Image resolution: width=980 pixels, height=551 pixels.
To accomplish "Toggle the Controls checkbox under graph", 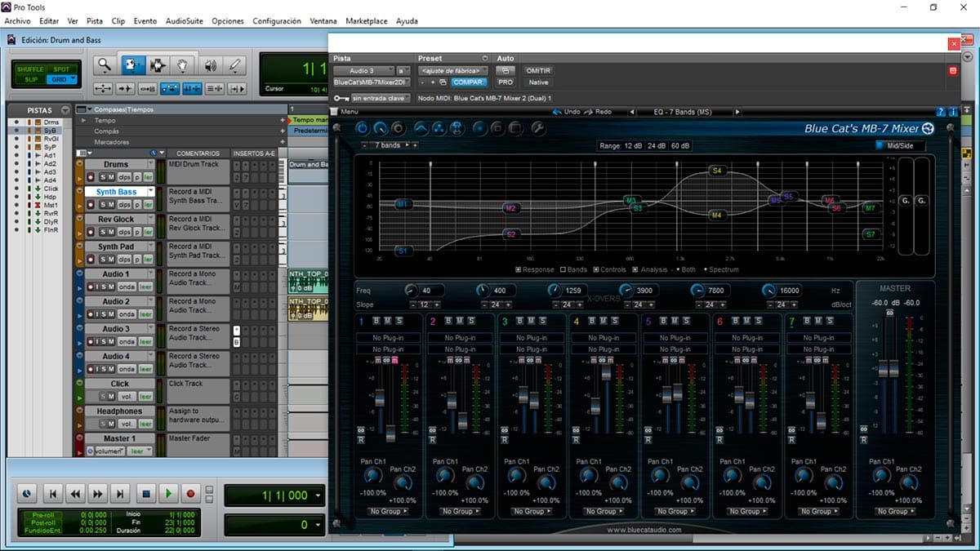I will tap(595, 269).
